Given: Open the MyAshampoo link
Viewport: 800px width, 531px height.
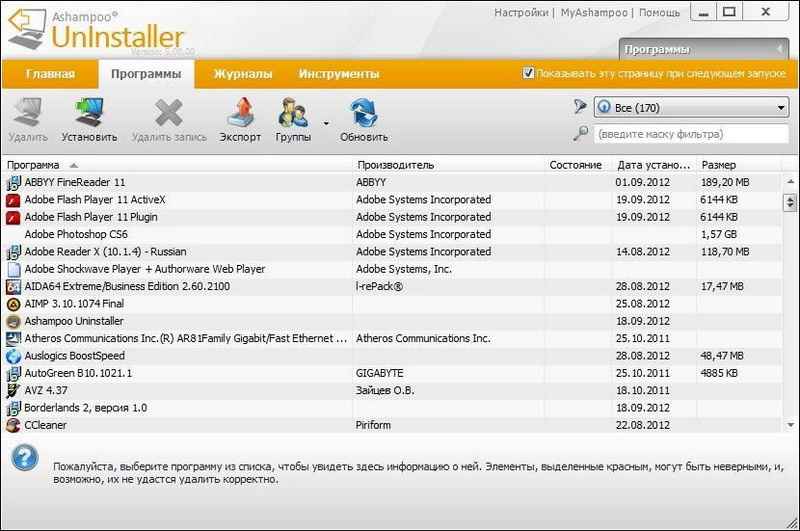Looking at the screenshot, I should 594,12.
